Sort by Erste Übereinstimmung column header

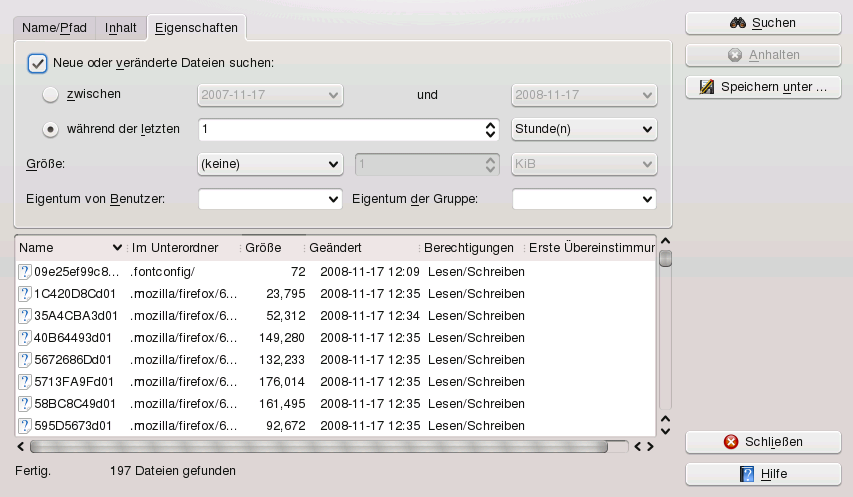[591, 248]
